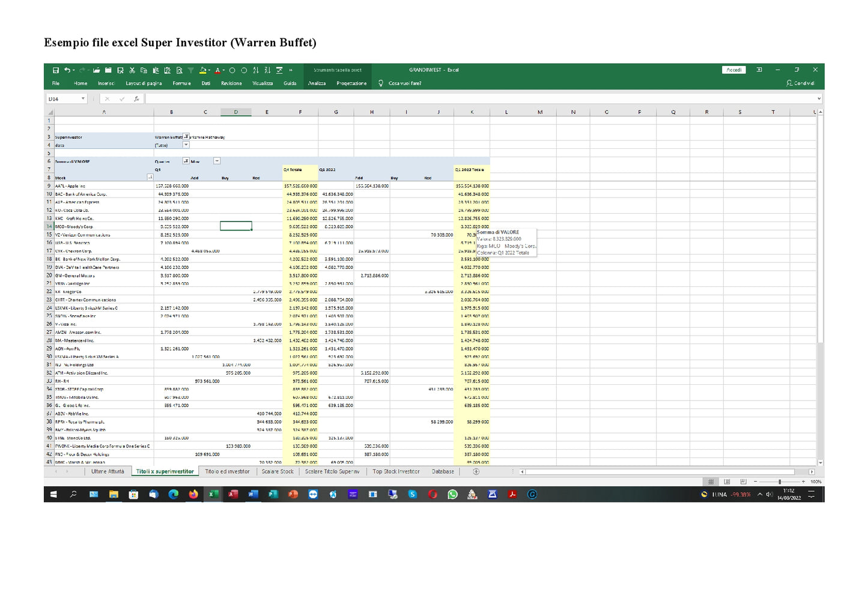The image size is (868, 613).
Task: Open the data (Tutto) filter dropdown
Action: pyautogui.click(x=186, y=145)
